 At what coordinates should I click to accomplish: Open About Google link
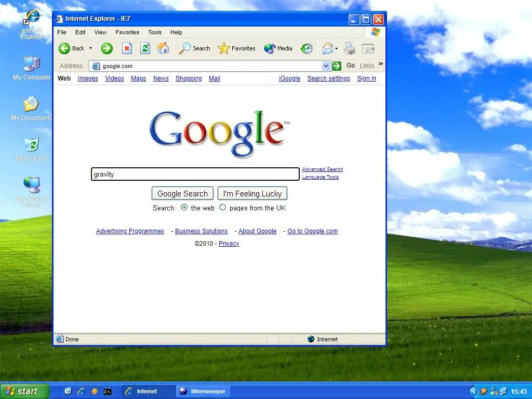[x=258, y=231]
